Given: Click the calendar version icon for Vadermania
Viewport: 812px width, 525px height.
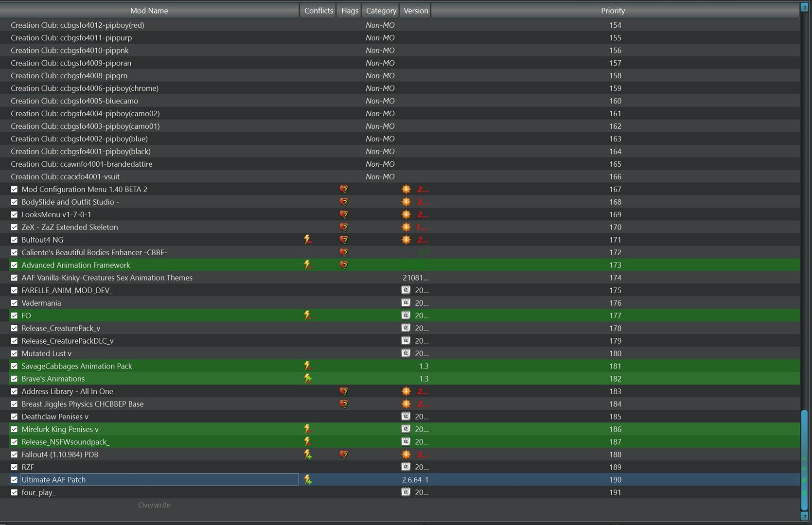Looking at the screenshot, I should click(406, 302).
